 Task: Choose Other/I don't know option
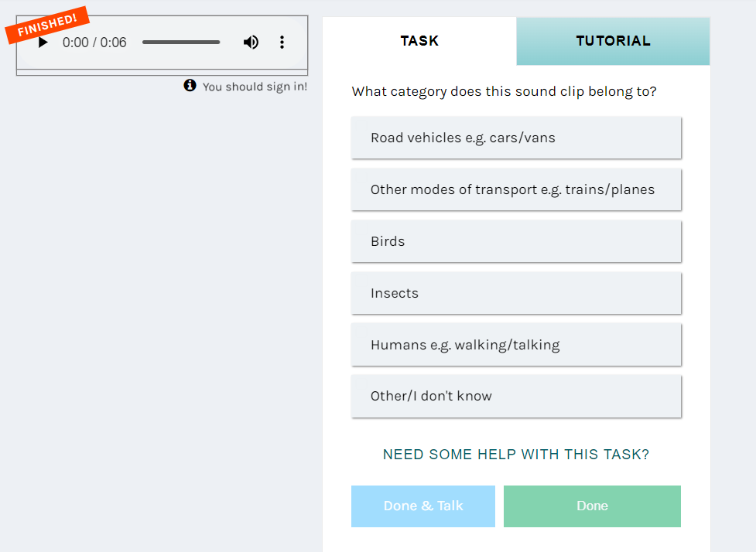pyautogui.click(x=516, y=397)
